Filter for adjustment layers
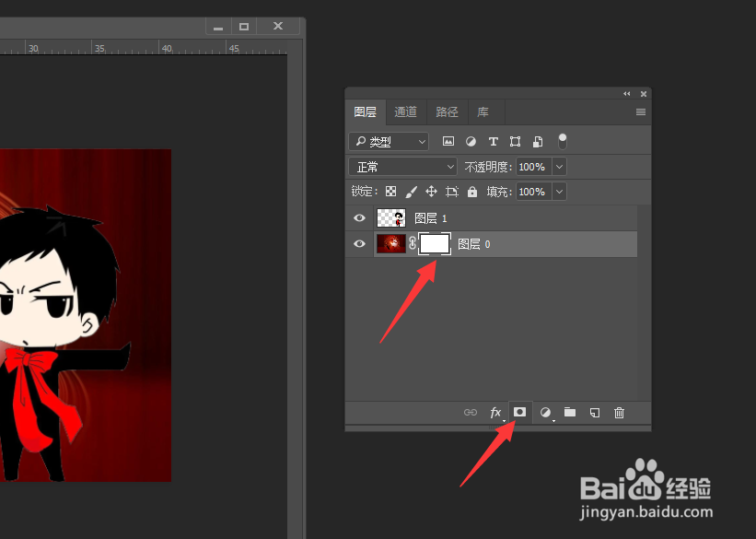This screenshot has height=539, width=756. (471, 141)
